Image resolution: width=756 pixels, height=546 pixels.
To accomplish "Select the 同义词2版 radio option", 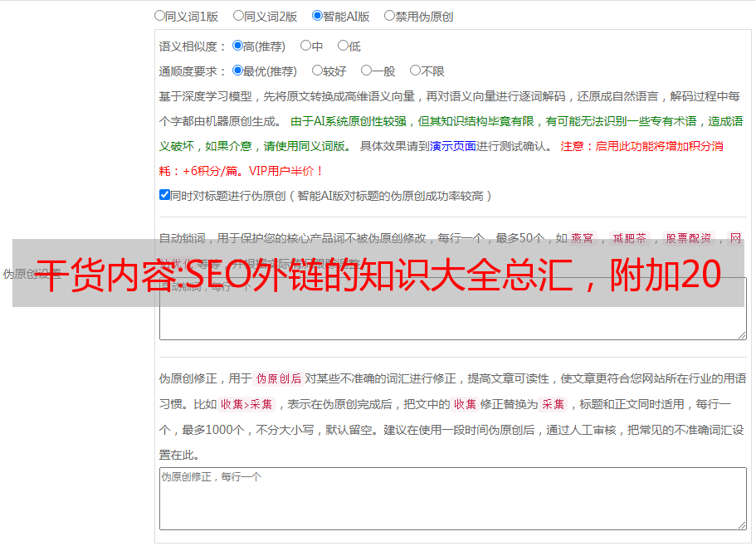I will (x=238, y=16).
